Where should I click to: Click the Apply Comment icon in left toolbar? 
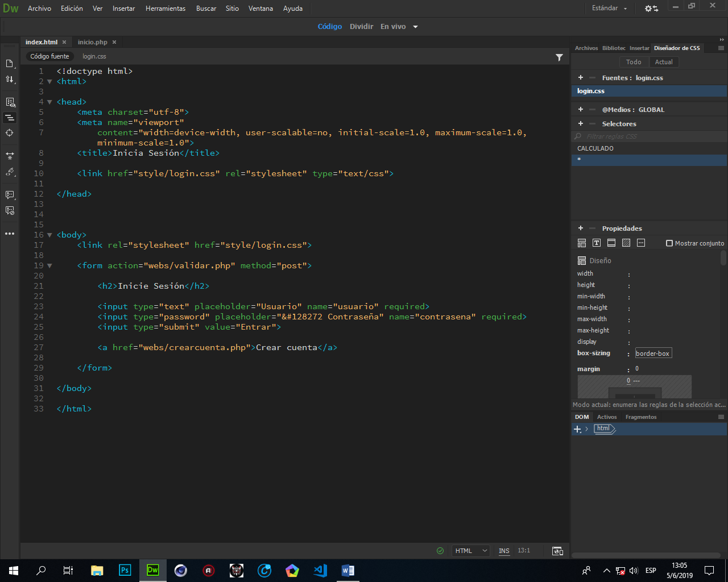point(10,195)
